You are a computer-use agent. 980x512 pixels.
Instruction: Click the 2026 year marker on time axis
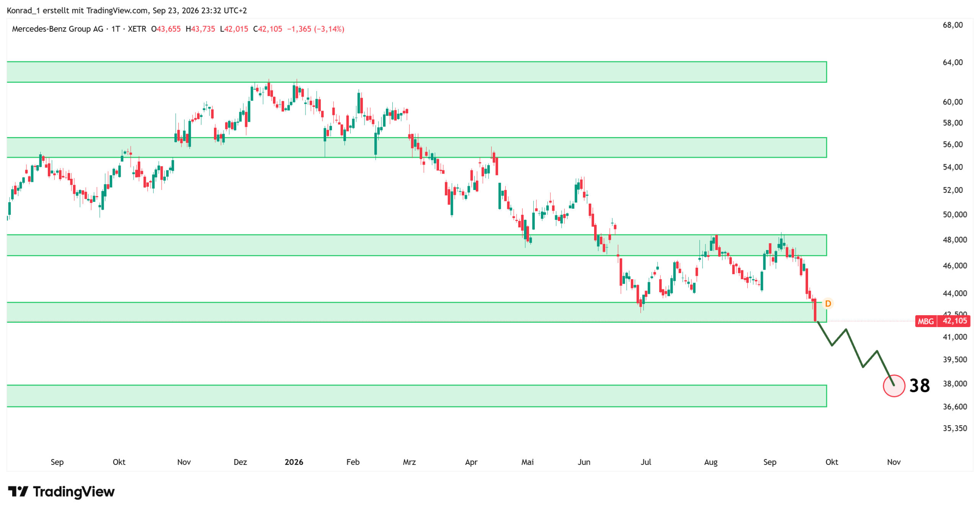pyautogui.click(x=294, y=462)
